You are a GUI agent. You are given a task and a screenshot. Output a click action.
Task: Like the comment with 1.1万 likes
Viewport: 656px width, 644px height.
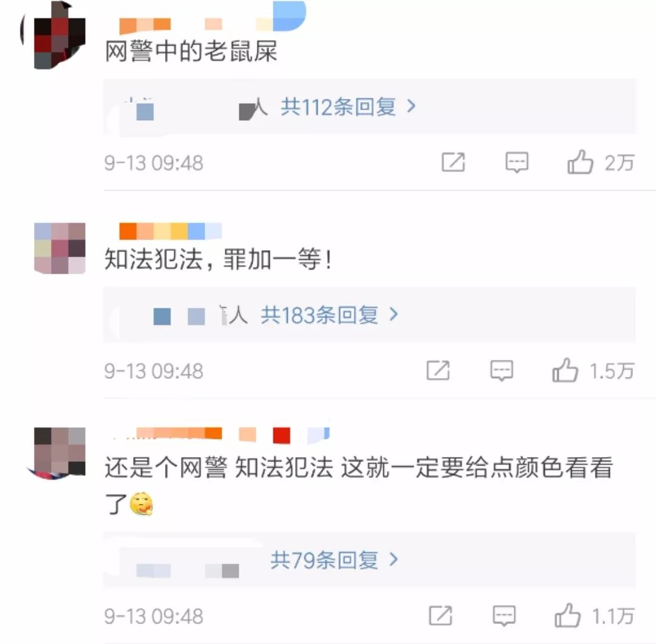click(568, 615)
